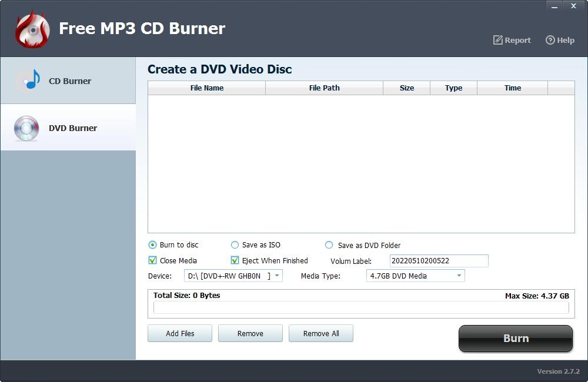Click the CD Burner music note icon
Screen dimensions: 588x382
point(28,81)
